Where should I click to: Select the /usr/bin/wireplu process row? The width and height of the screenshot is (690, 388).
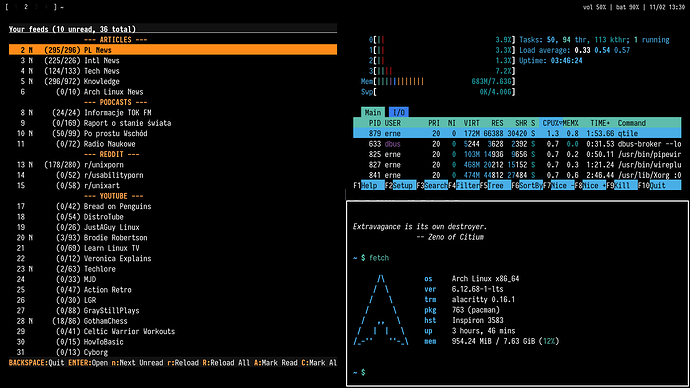517,165
